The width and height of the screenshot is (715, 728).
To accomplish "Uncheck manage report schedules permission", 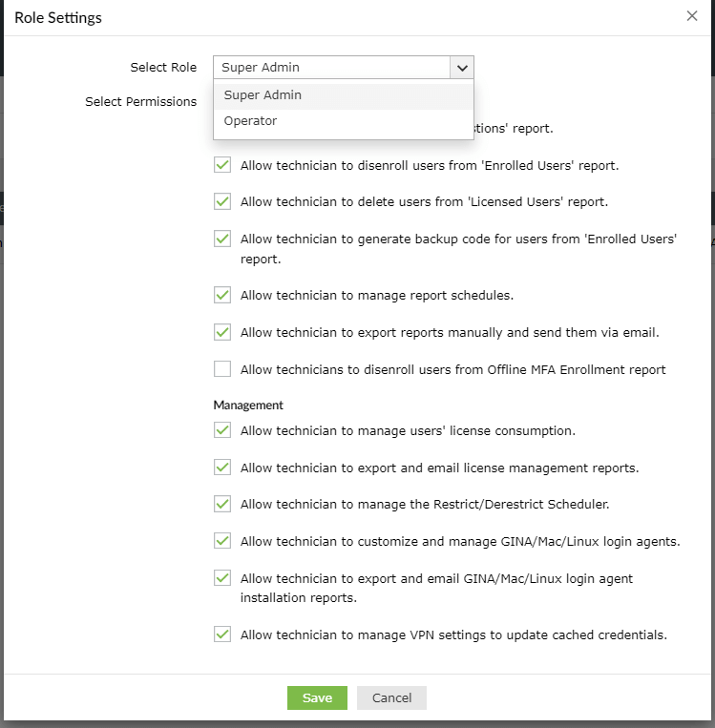I will [x=222, y=295].
